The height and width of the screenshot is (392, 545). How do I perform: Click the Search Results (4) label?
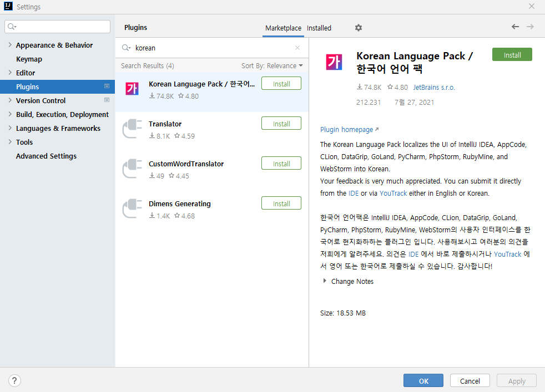(148, 65)
